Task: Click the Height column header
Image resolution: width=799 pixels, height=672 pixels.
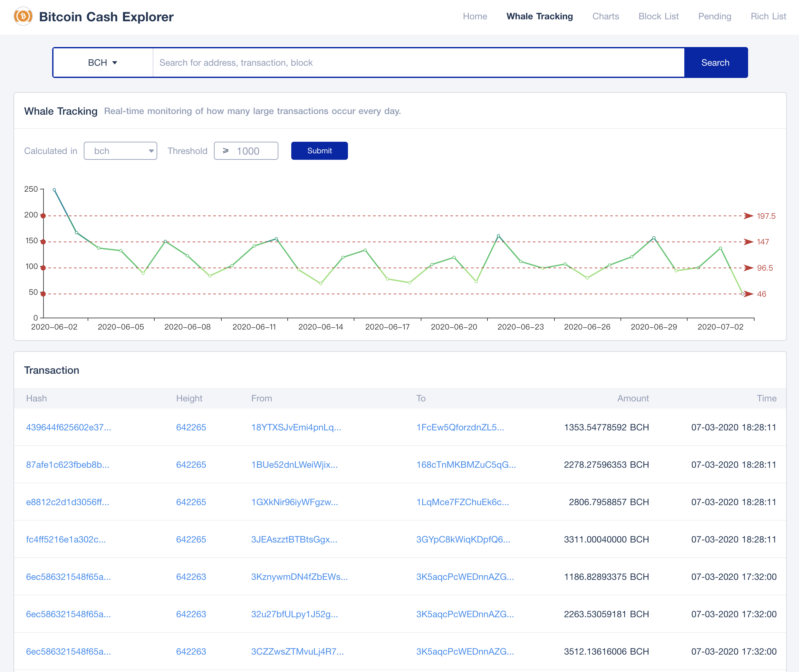Action: tap(189, 398)
